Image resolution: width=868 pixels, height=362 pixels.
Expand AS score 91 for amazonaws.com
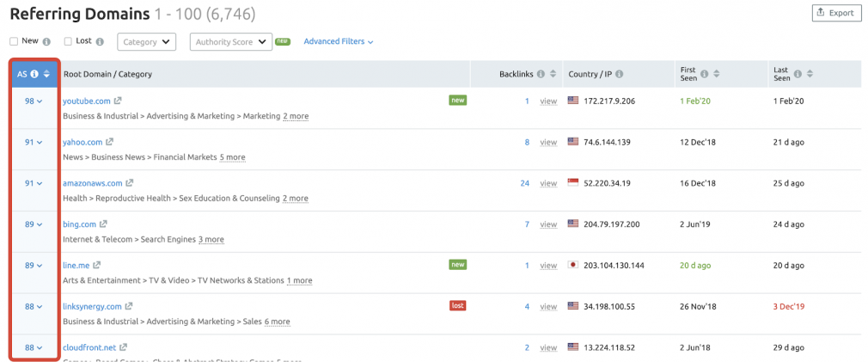(34, 183)
